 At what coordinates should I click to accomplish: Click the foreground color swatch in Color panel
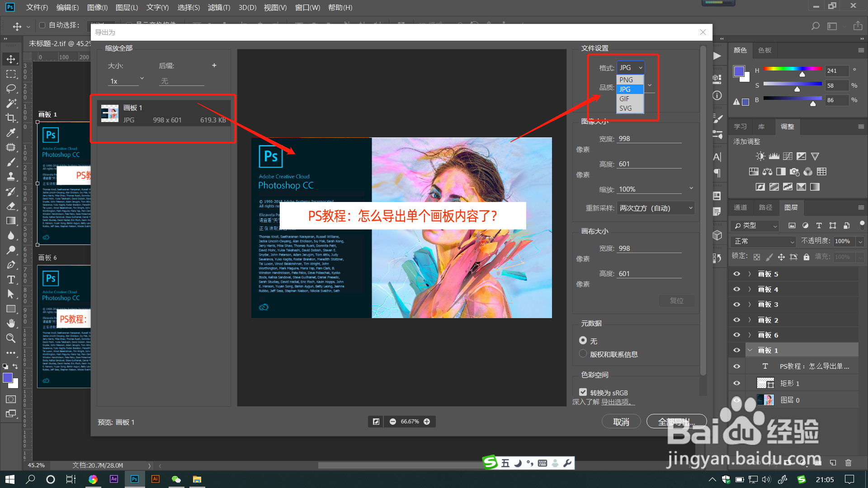(739, 71)
